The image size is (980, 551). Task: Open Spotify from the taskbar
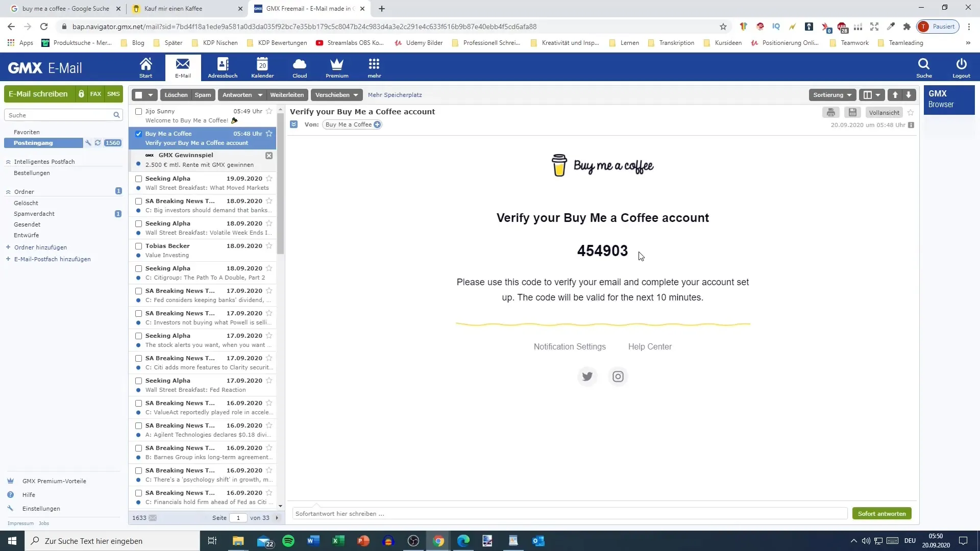coord(288,541)
